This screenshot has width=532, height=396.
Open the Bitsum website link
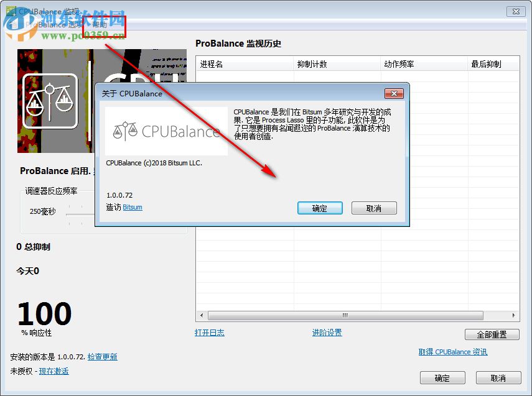(132, 207)
